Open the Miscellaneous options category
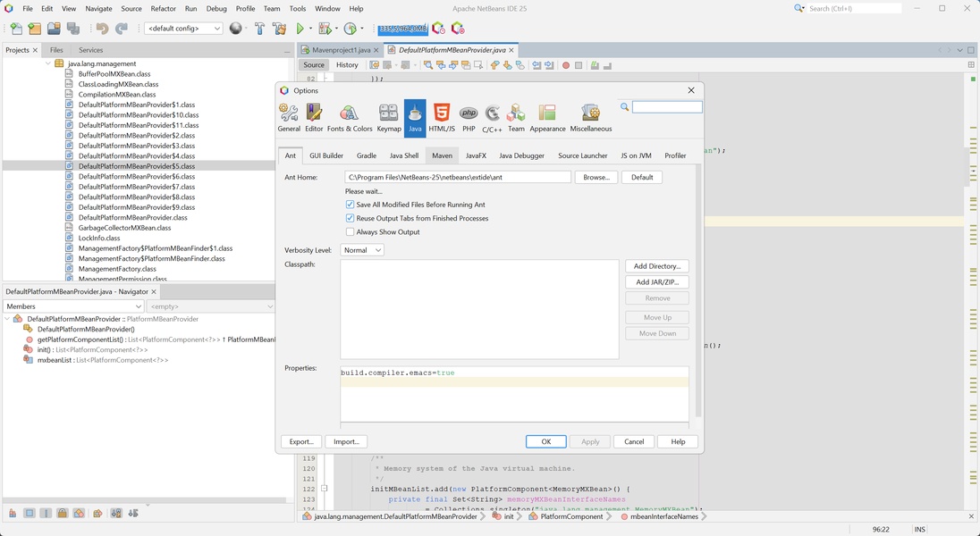Viewport: 980px width, 536px height. 590,117
